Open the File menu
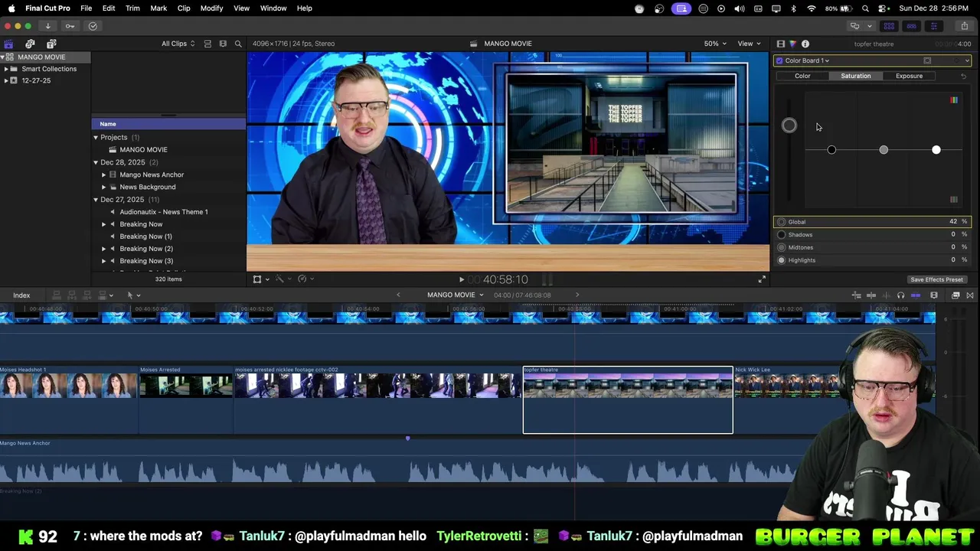The image size is (980, 551). (x=87, y=8)
